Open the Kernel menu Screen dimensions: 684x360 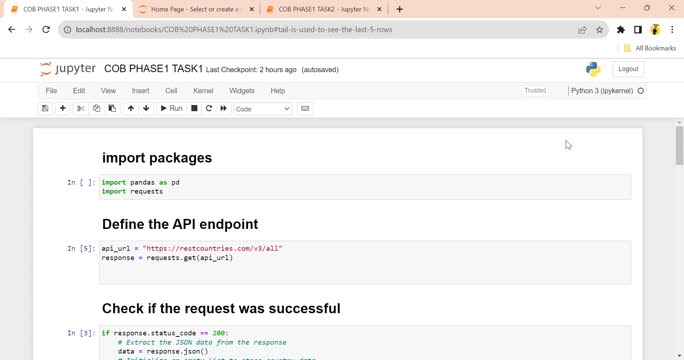(x=203, y=91)
